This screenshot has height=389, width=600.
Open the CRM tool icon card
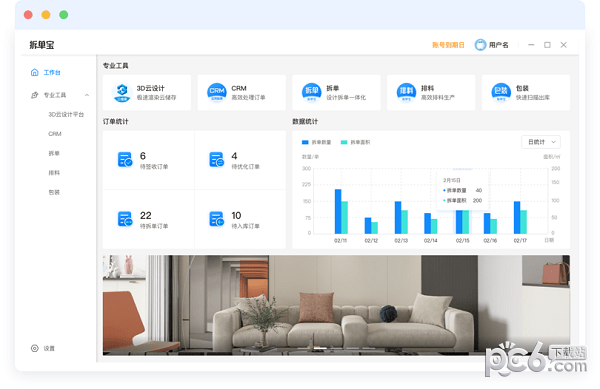(217, 93)
